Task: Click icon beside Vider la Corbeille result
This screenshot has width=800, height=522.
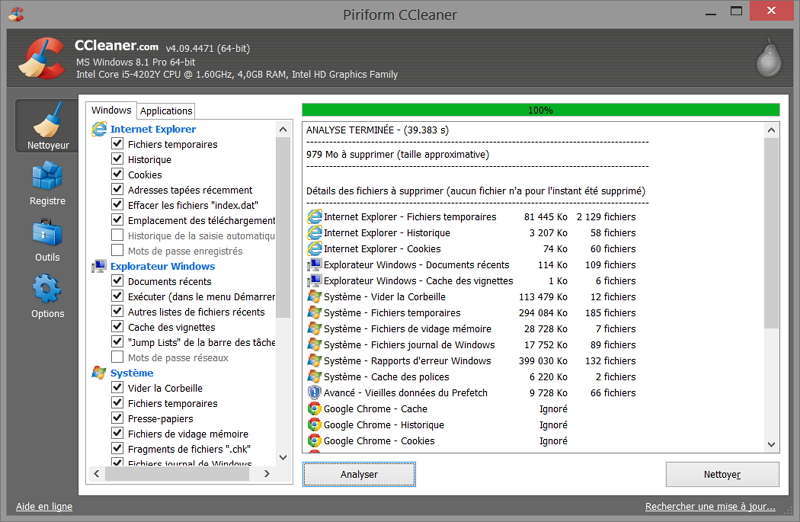Action: [x=314, y=297]
